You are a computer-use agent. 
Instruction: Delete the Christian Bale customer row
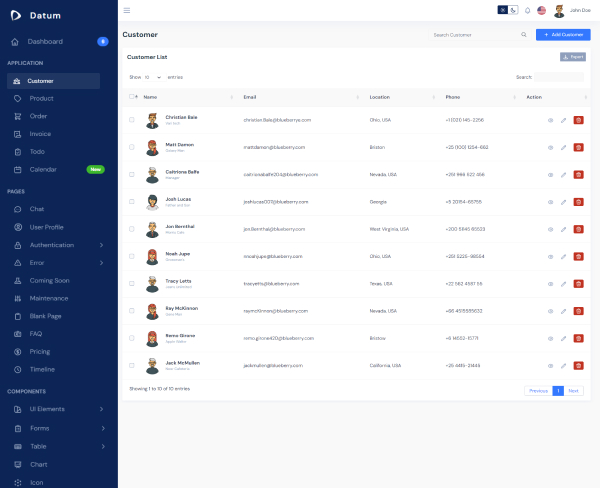pos(578,120)
